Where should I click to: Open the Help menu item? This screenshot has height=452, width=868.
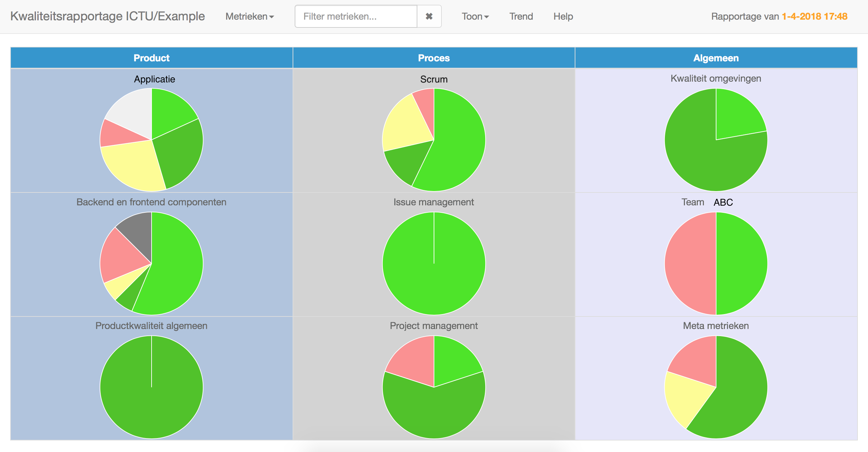563,16
